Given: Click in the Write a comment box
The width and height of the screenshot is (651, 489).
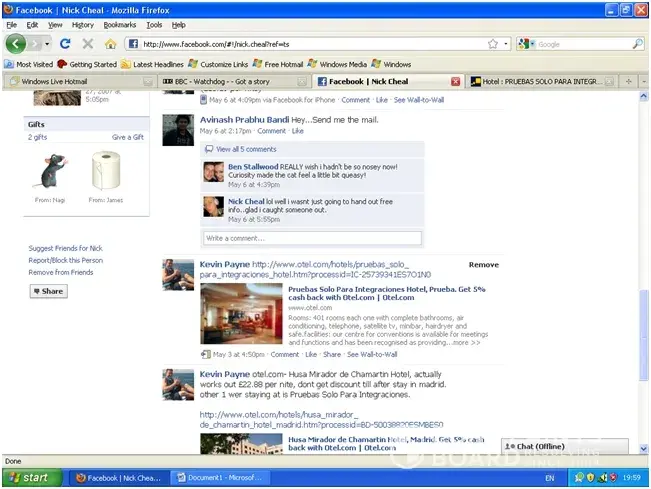Looking at the screenshot, I should click(x=312, y=239).
